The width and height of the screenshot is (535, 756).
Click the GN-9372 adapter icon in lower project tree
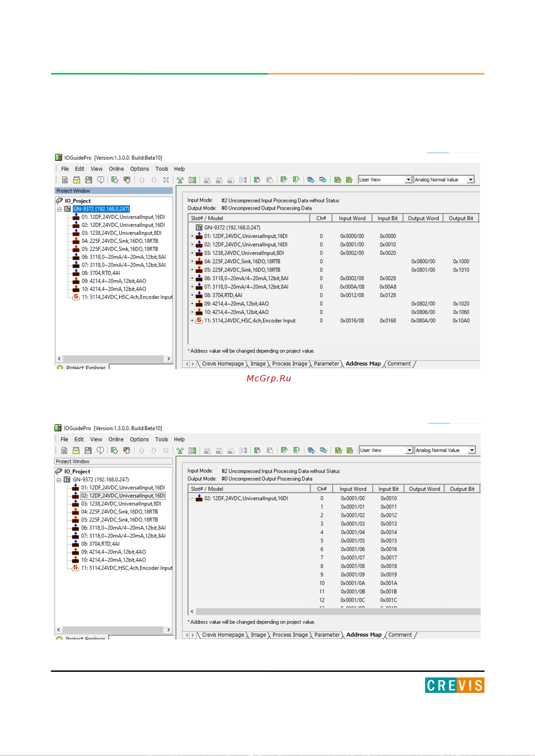click(67, 479)
